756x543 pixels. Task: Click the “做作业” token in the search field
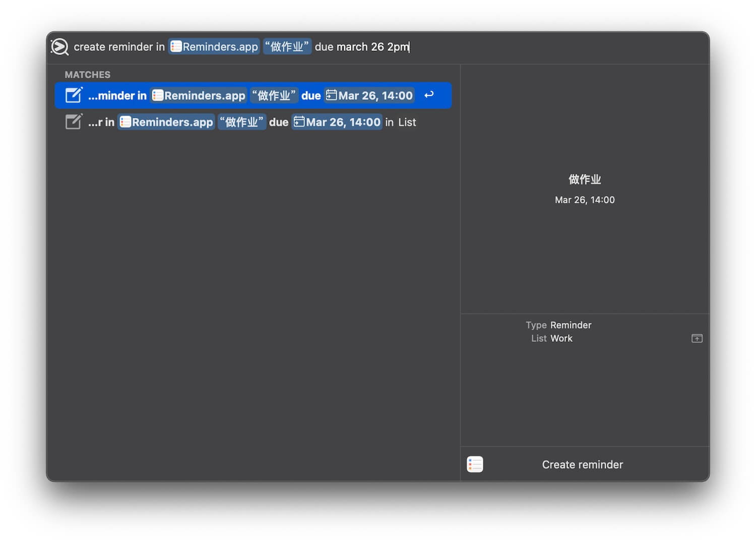287,47
